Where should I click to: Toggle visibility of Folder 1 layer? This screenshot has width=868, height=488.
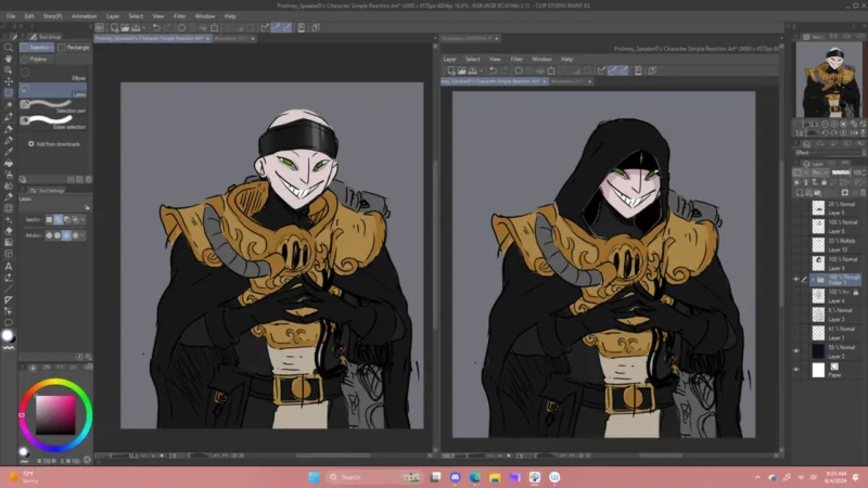coord(796,280)
